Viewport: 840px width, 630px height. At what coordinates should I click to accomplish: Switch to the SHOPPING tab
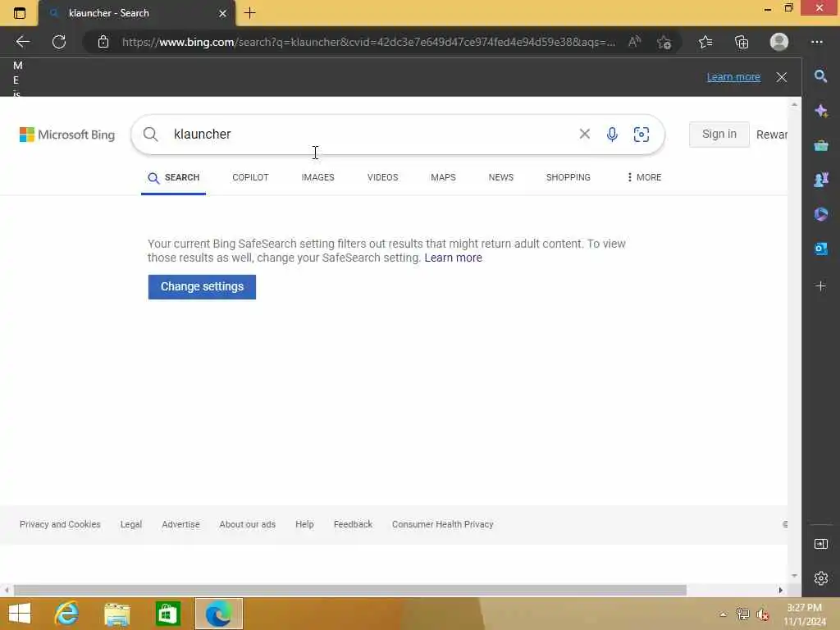pos(568,177)
